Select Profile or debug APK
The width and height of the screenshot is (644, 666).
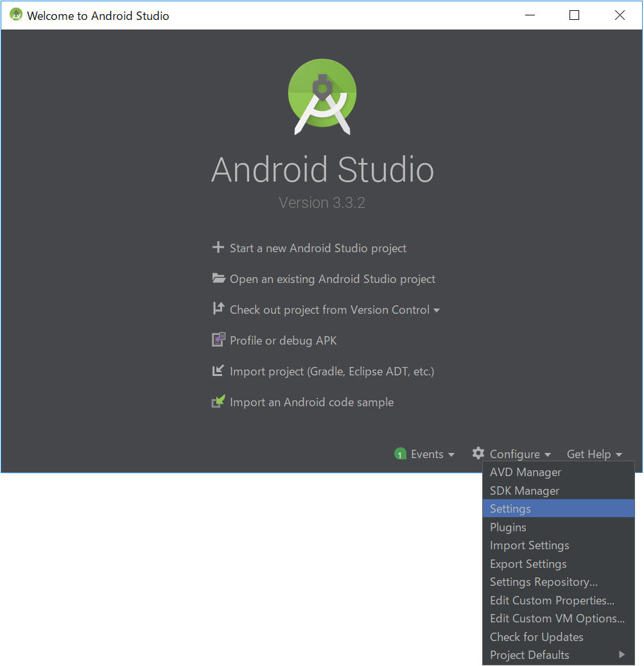coord(283,341)
